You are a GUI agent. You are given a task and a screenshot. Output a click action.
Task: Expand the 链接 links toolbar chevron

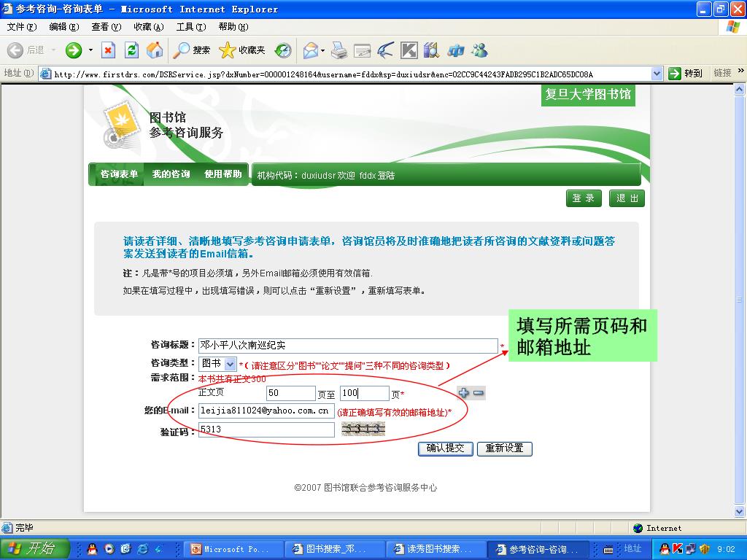(x=741, y=71)
